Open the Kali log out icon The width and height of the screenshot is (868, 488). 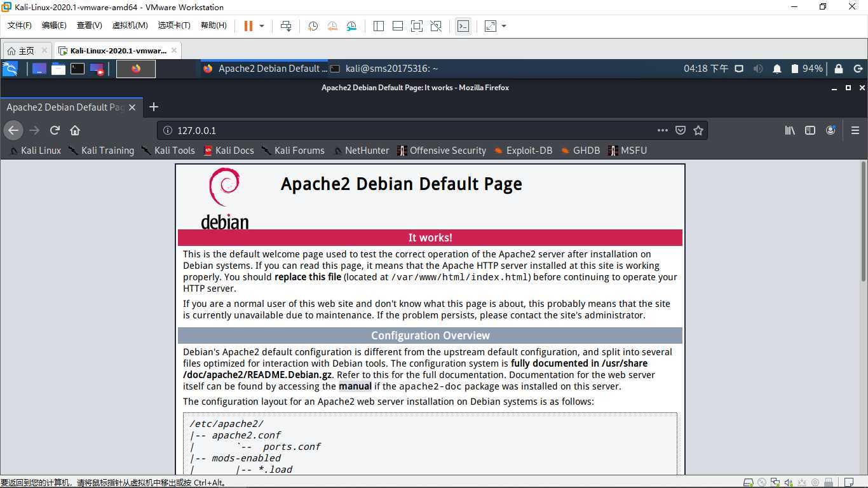click(858, 69)
